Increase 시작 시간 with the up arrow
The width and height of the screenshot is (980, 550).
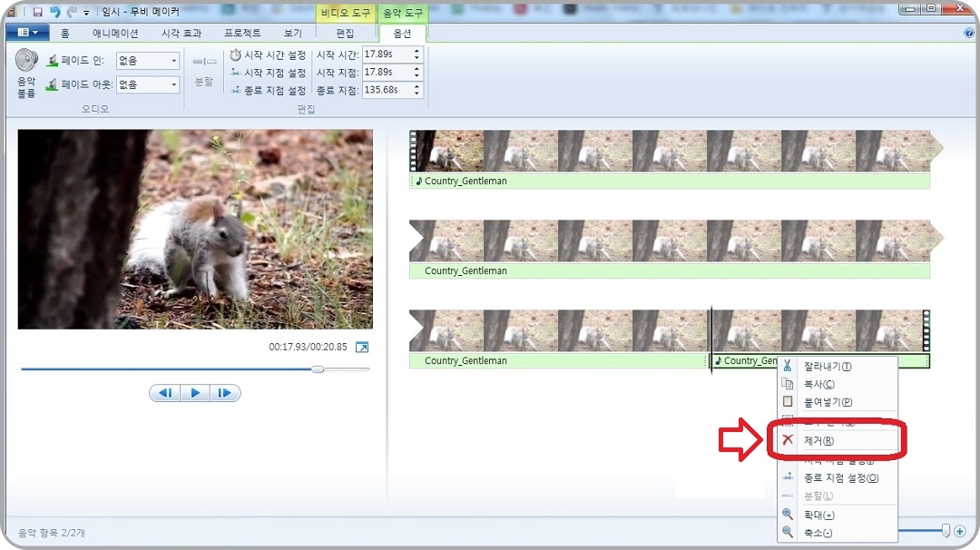(x=416, y=51)
